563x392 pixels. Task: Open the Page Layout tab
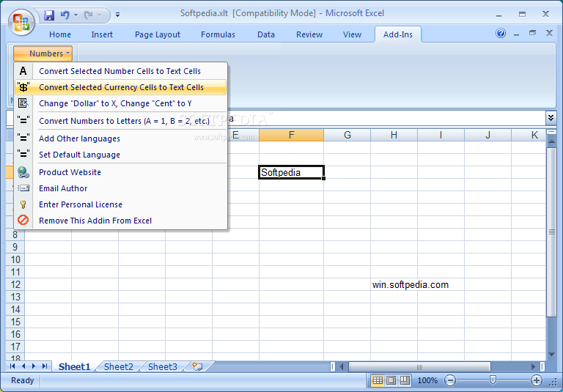click(x=158, y=34)
